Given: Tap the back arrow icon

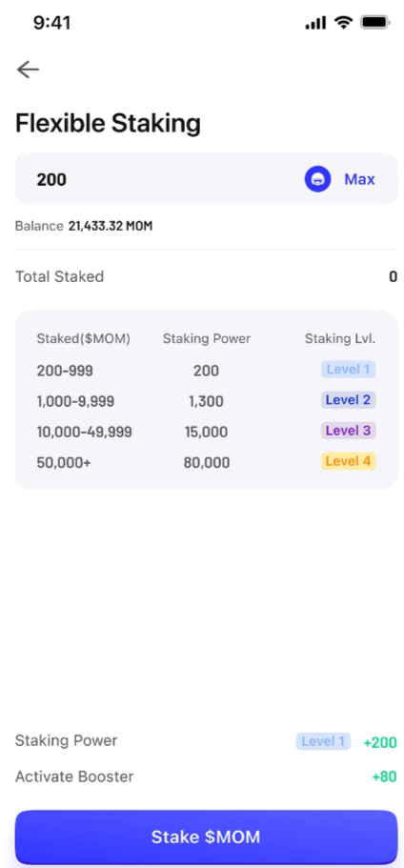Looking at the screenshot, I should coord(28,70).
